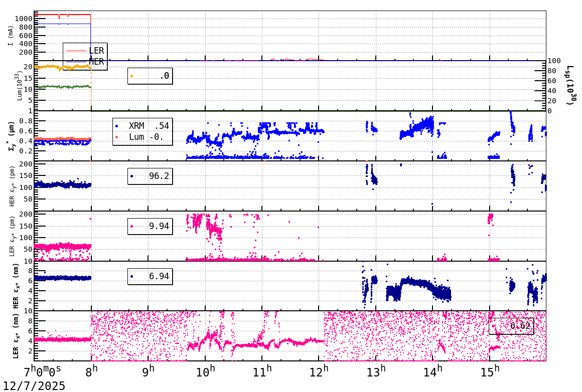Click the 13h time axis label
This screenshot has width=582, height=392.
tap(376, 370)
